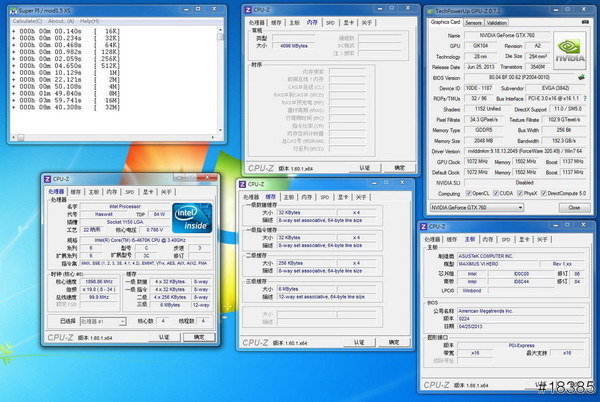The image size is (600, 402).
Task: Toggle the OpenCL checkbox in GPU-Z
Action: click(x=470, y=193)
